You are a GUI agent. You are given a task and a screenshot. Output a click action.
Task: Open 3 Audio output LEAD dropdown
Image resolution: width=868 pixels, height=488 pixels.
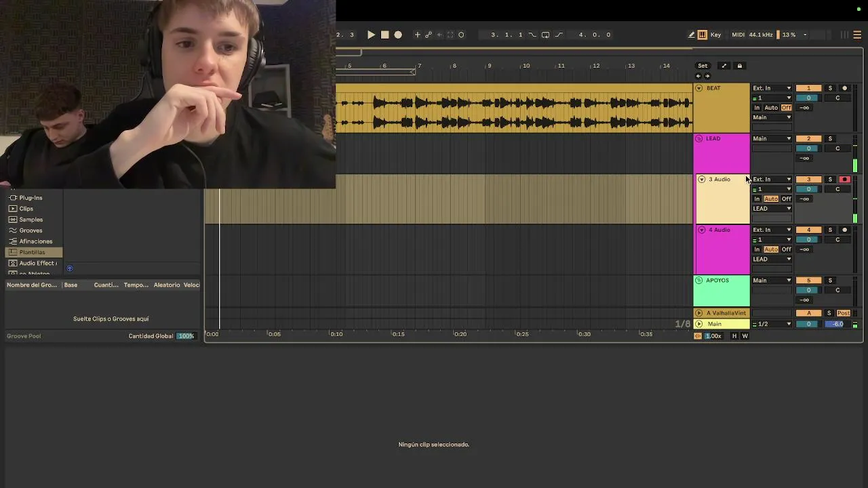point(772,208)
